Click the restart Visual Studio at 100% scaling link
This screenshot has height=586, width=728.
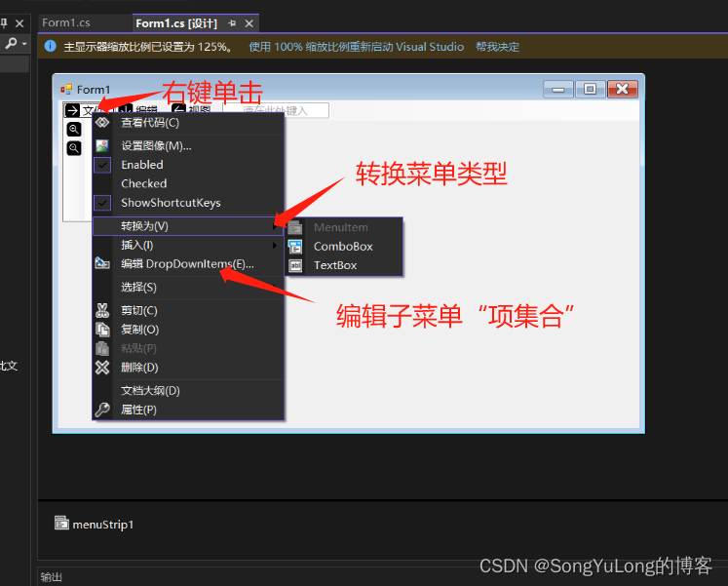click(356, 47)
